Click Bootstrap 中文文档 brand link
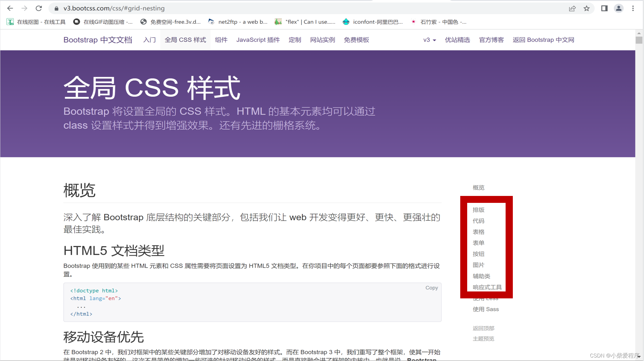644x361 pixels. point(98,40)
